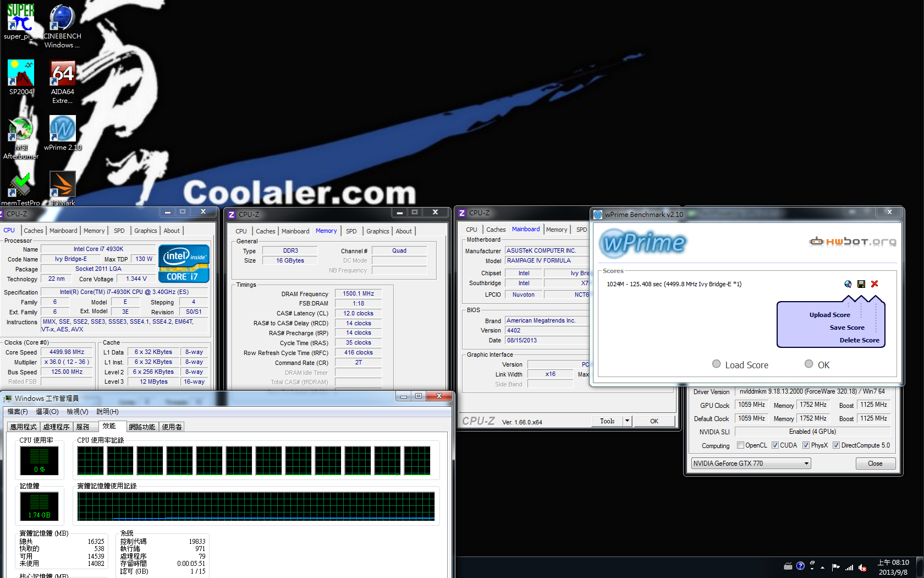Open MSI Afterburner desktop shortcut
The width and height of the screenshot is (924, 578).
pos(21,138)
